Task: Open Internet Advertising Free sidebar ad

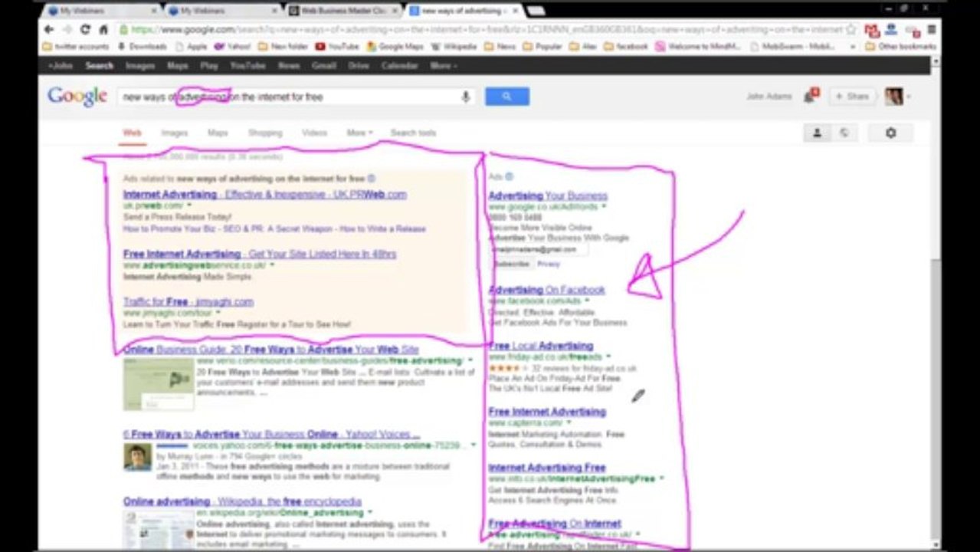Action: pyautogui.click(x=547, y=468)
